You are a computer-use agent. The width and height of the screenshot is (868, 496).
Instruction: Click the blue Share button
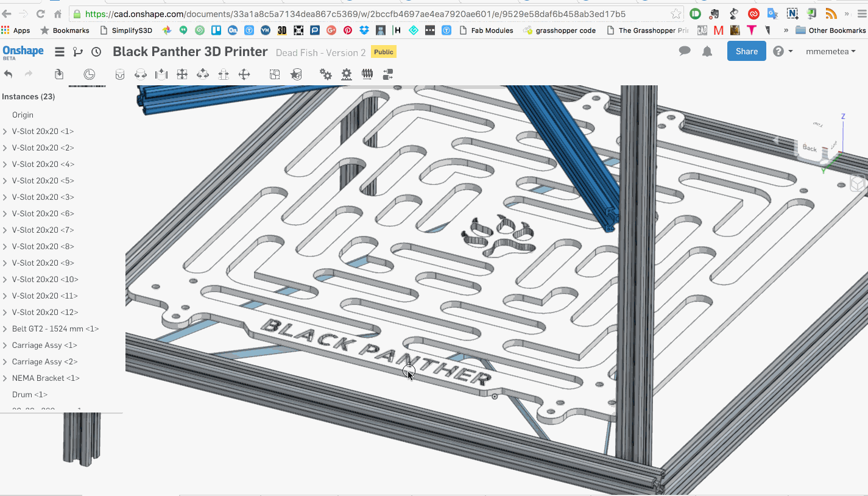pyautogui.click(x=746, y=52)
